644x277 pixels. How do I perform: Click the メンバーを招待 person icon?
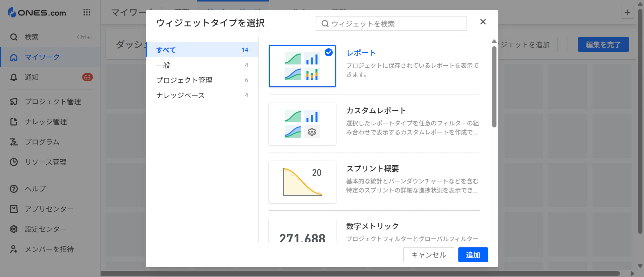pyautogui.click(x=14, y=249)
